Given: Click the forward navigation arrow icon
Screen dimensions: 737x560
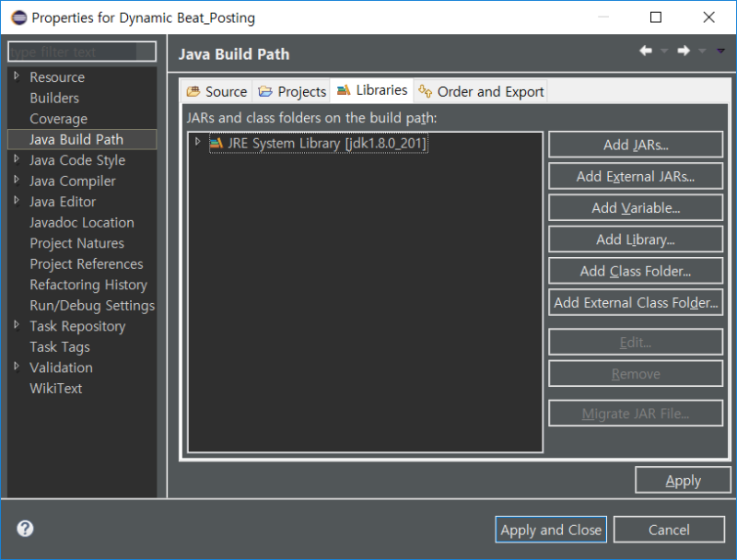Looking at the screenshot, I should (x=684, y=51).
